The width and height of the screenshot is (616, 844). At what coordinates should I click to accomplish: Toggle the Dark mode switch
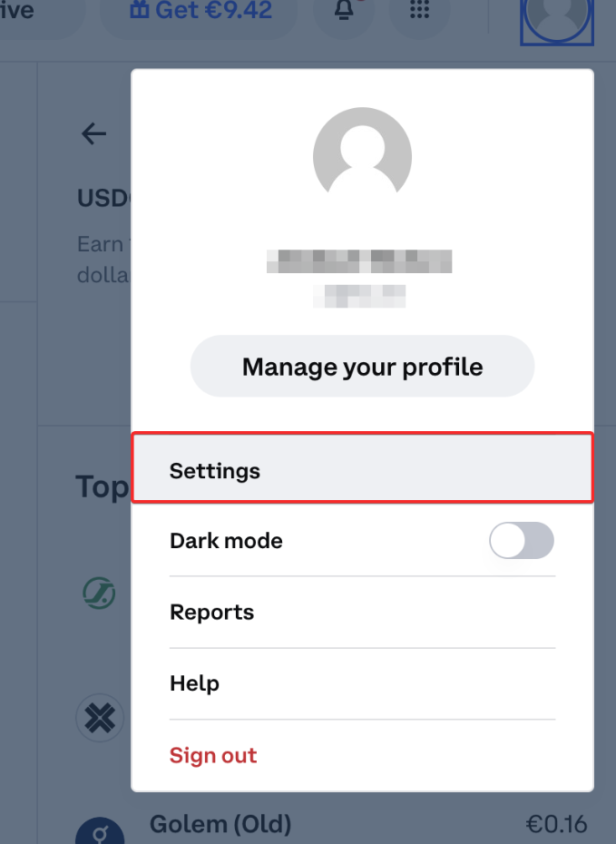[x=521, y=541]
